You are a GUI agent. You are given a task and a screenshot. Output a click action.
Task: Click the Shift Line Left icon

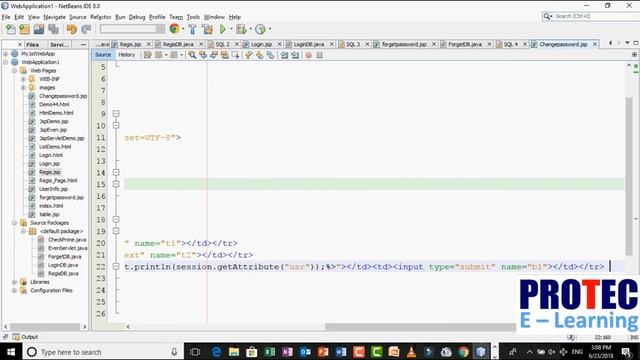[284, 55]
